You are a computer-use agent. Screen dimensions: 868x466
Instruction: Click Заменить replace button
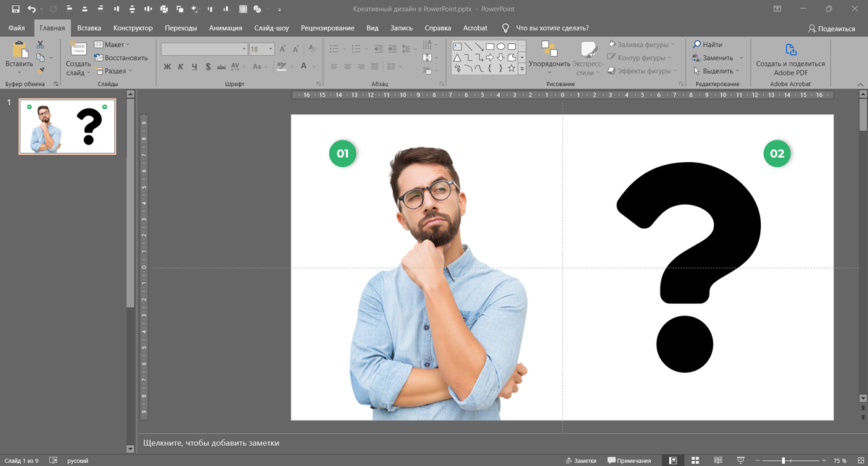click(712, 58)
